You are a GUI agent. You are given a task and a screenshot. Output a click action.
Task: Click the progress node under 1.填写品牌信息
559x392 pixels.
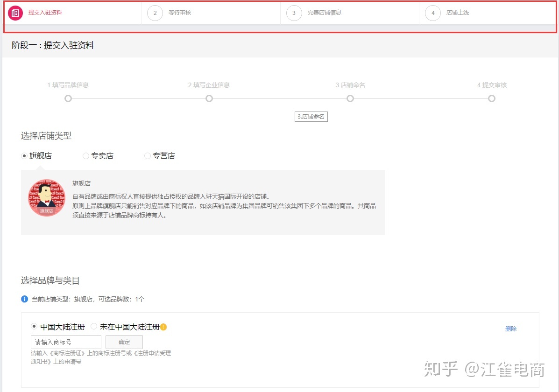pos(68,98)
